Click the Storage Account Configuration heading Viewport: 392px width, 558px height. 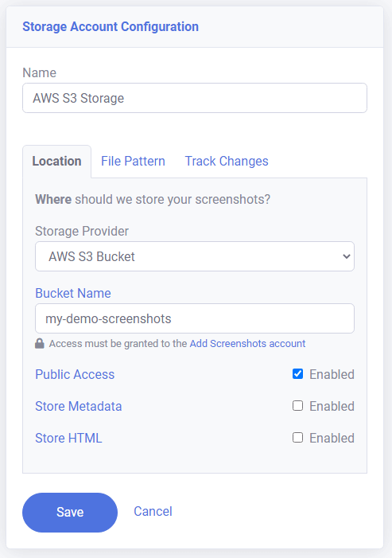tap(111, 27)
